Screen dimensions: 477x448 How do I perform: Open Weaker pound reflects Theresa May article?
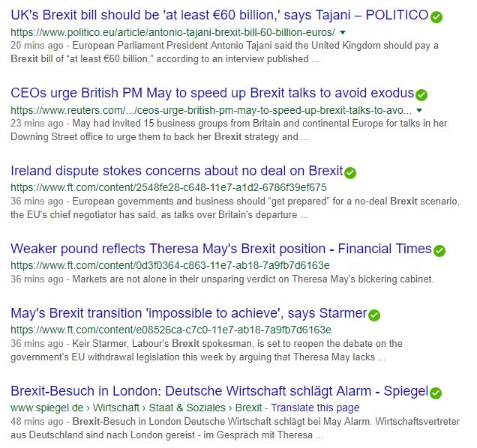pyautogui.click(x=221, y=249)
